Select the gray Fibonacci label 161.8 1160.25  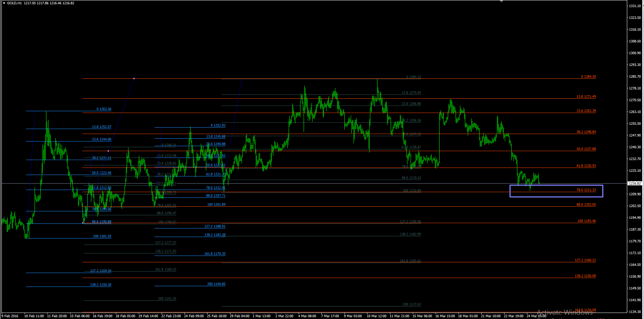point(166,269)
